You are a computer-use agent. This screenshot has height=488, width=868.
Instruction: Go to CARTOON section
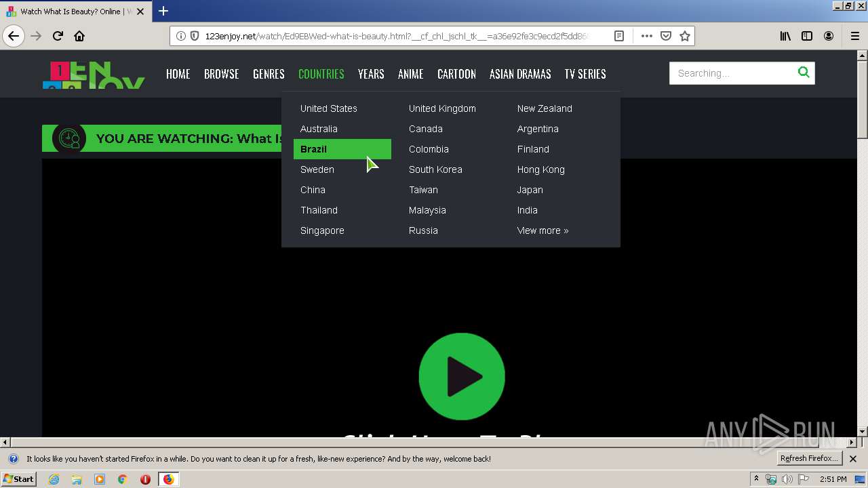point(456,74)
